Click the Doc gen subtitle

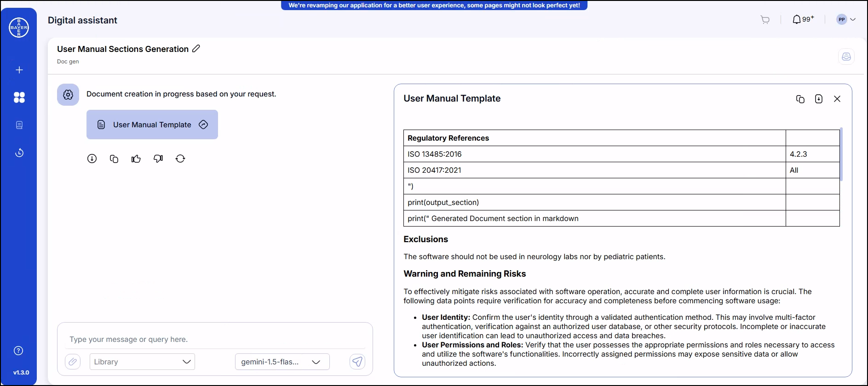pyautogui.click(x=68, y=62)
